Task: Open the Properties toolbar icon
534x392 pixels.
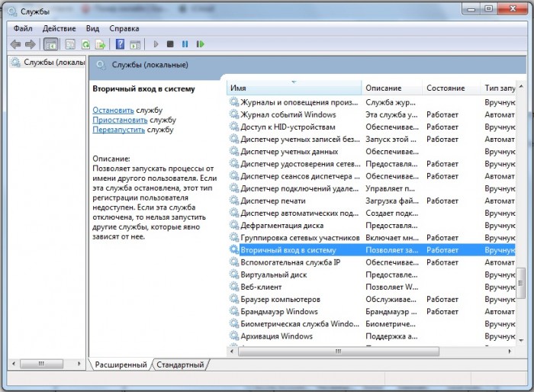Action: click(70, 44)
